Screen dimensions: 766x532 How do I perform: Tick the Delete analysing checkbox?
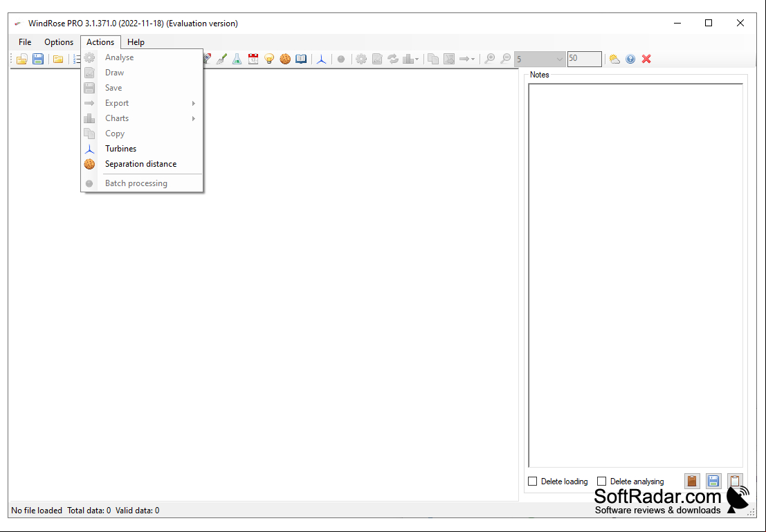[x=602, y=481]
